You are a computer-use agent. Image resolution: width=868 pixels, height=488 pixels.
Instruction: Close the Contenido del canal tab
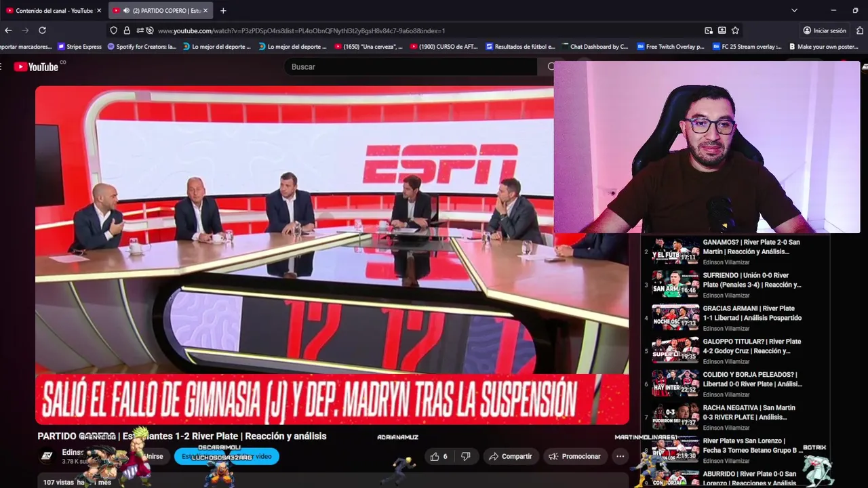click(99, 11)
